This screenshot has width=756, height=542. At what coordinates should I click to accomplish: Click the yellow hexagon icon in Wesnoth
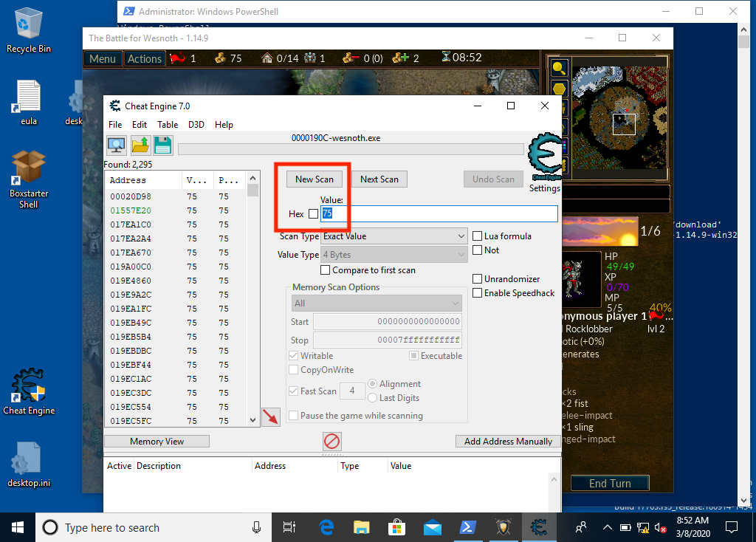click(x=560, y=89)
